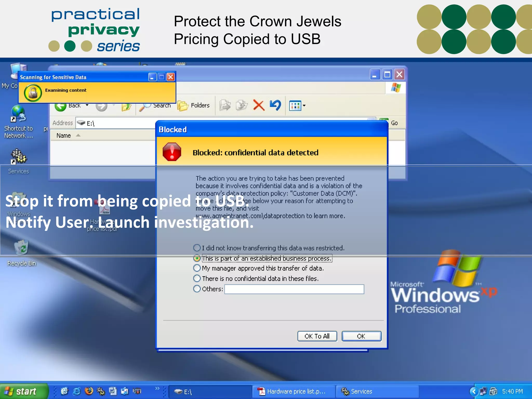
Task: Maximize the Explorer window
Action: (387, 75)
